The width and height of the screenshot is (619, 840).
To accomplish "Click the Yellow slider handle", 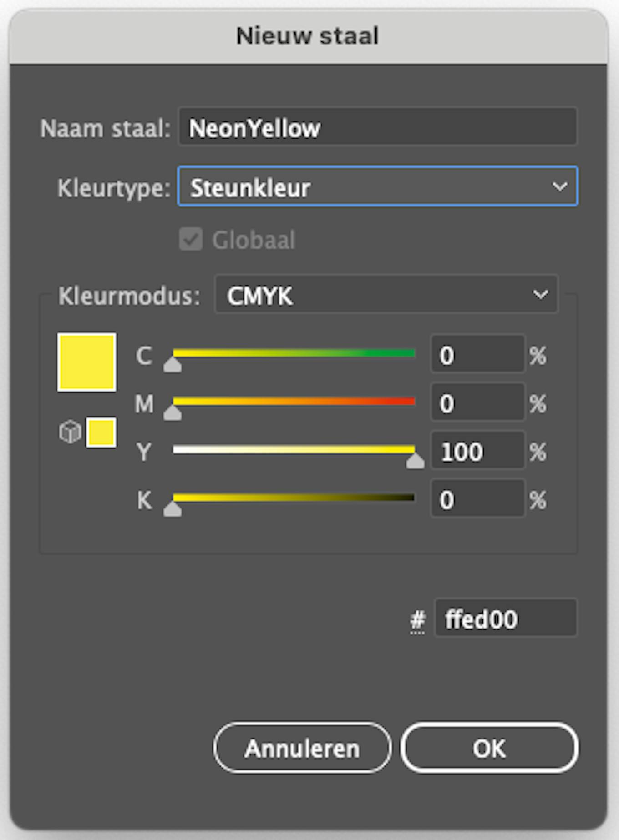I will tap(415, 462).
